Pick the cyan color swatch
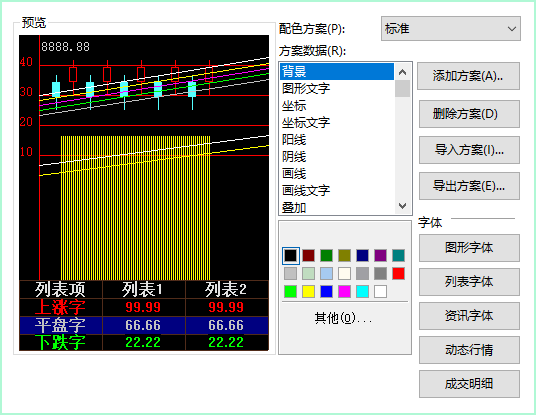This screenshot has height=415, width=536. [x=362, y=292]
